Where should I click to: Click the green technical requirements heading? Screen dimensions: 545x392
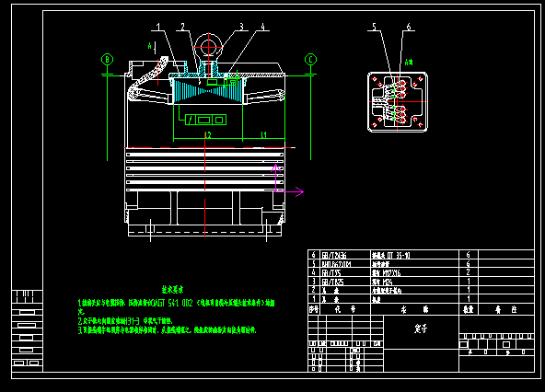(173, 290)
